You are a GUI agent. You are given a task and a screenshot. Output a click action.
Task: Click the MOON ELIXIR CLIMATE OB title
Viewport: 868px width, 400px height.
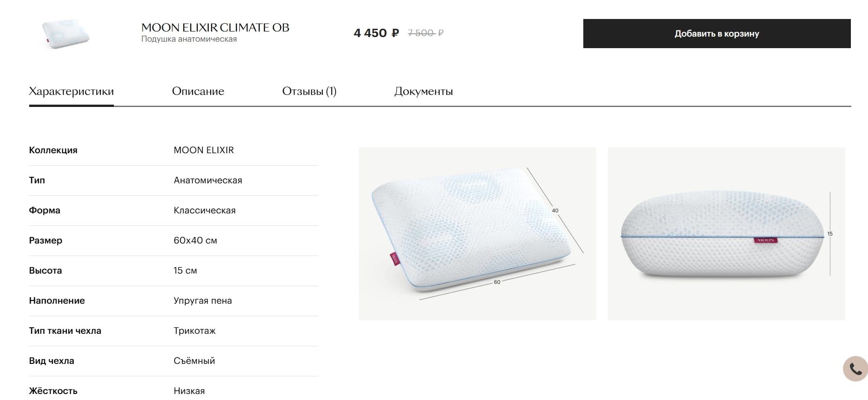pos(215,27)
